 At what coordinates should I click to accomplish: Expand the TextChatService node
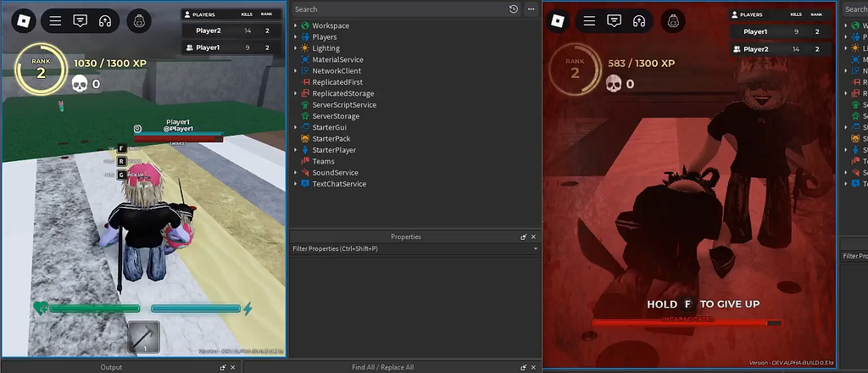(296, 184)
